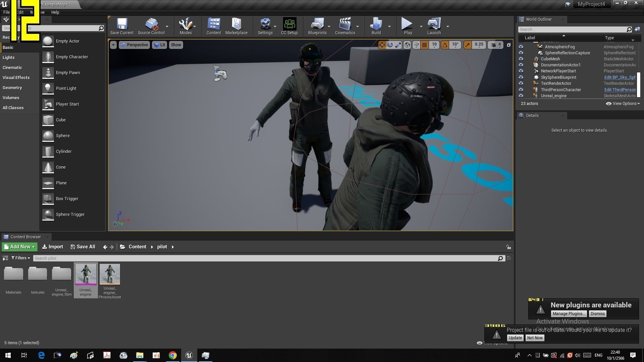The image size is (644, 362).
Task: Select the scale gizmo tool in viewport
Action: [x=398, y=45]
